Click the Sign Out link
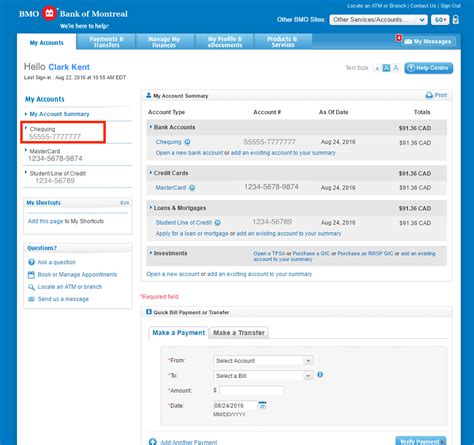 [450, 6]
